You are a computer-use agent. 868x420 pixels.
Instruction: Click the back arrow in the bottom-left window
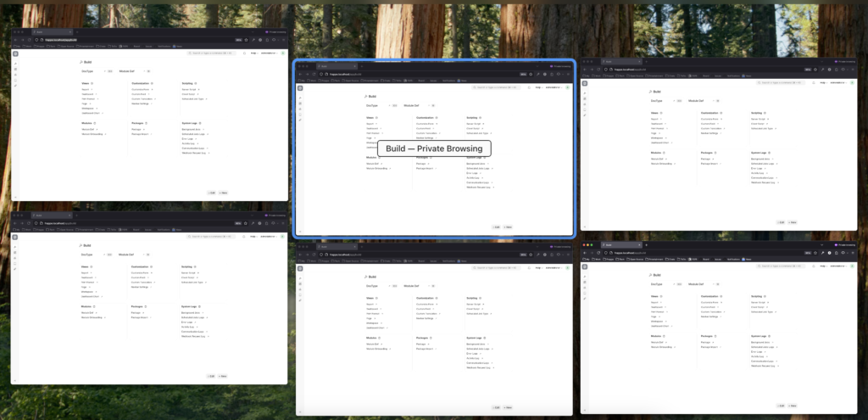tap(15, 223)
